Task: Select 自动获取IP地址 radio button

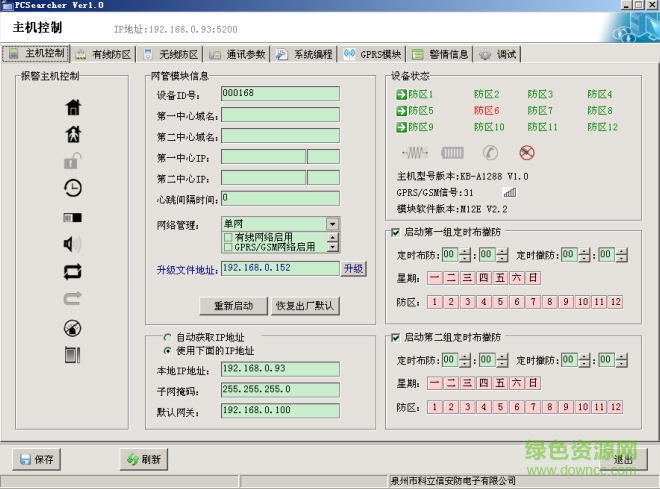Action: point(167,337)
